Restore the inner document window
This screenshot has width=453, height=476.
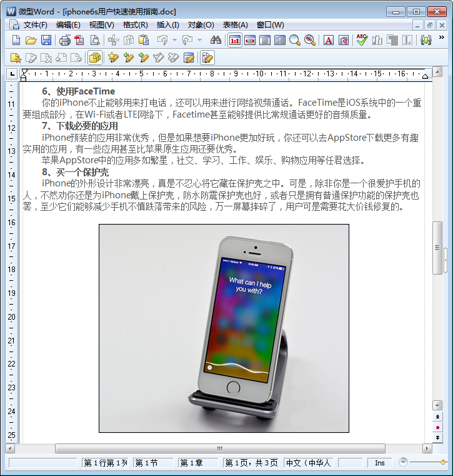(430, 25)
